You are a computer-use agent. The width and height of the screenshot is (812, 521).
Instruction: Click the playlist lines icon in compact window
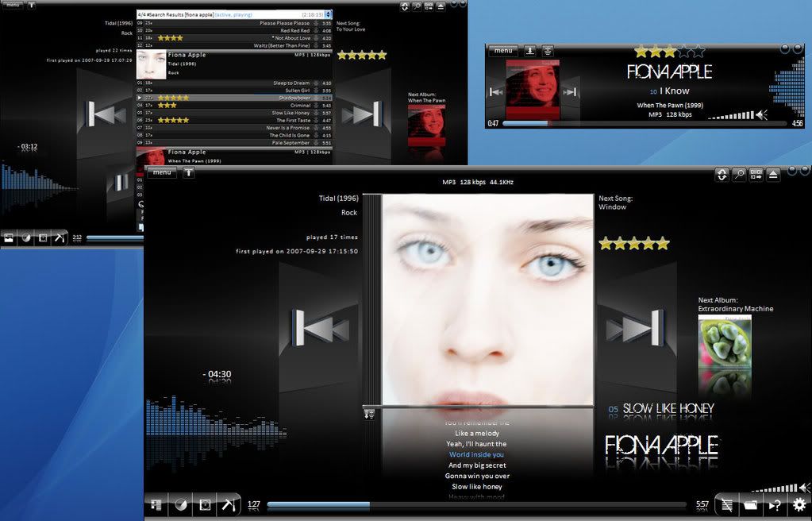pyautogui.click(x=548, y=51)
